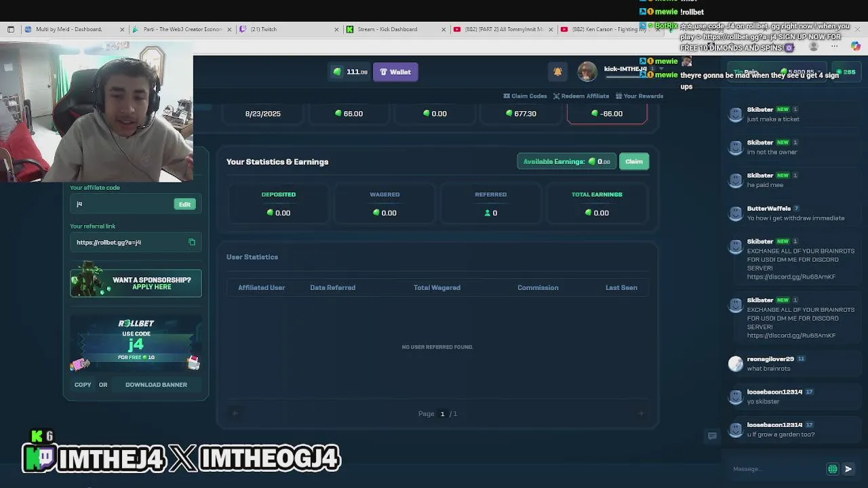Click the 8/23/2025 date cell
The height and width of the screenshot is (488, 868).
(x=262, y=114)
